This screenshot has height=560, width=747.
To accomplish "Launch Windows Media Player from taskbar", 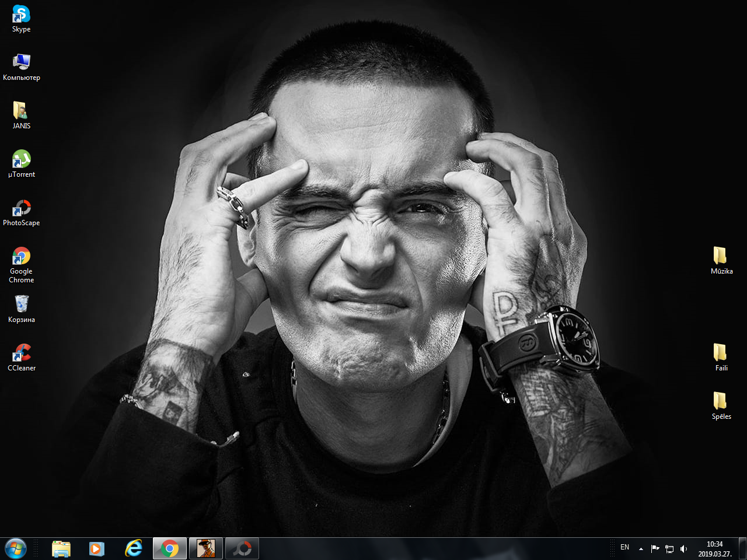I will pos(97,549).
